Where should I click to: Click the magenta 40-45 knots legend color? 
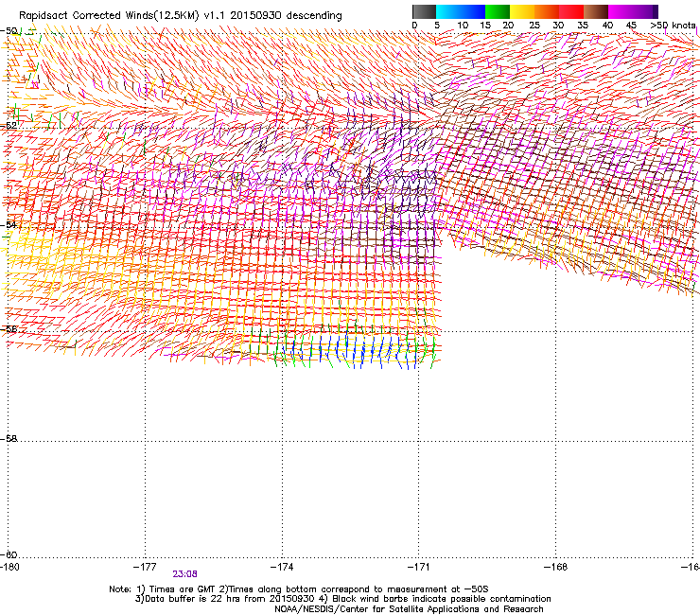tap(621, 11)
